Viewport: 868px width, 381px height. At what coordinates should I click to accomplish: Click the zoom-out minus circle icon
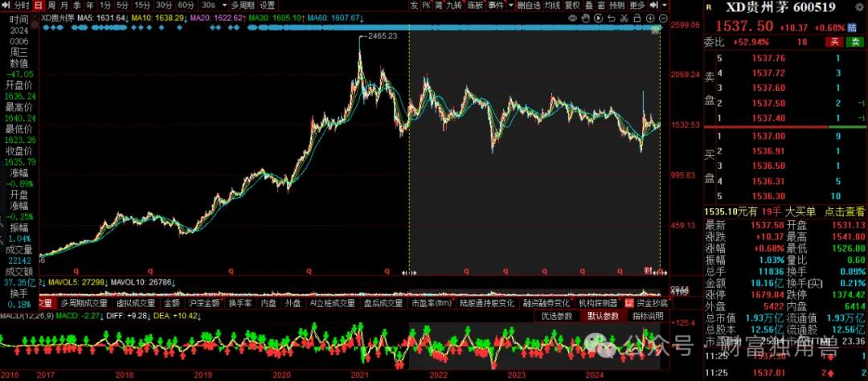click(663, 18)
